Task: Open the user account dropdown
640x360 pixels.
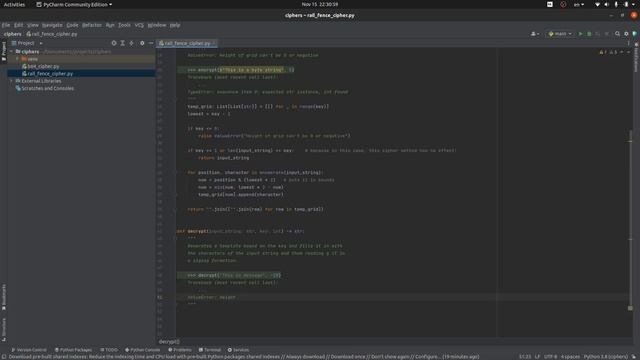Action: point(535,34)
